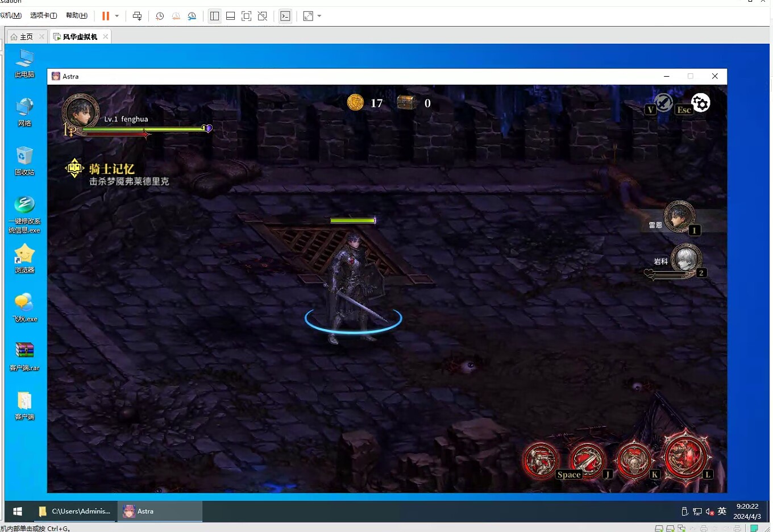Toggle the console view button
This screenshot has height=532, width=773.
point(285,16)
